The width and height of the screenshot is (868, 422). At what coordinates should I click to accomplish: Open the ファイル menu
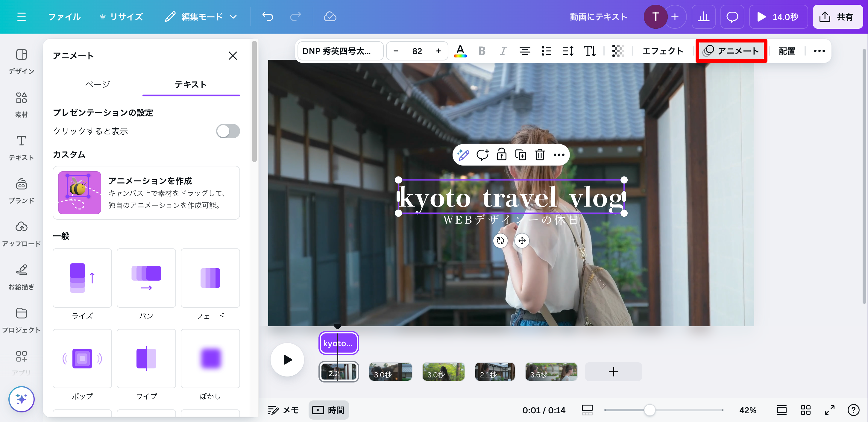pos(64,17)
